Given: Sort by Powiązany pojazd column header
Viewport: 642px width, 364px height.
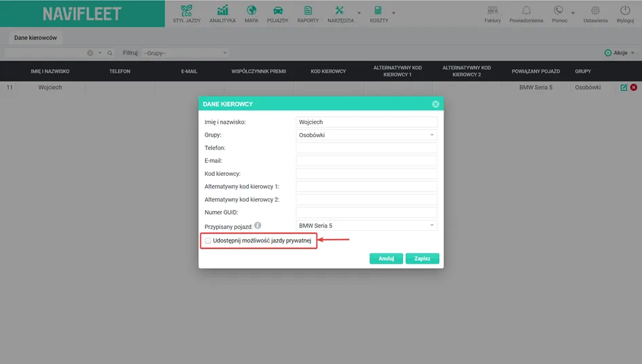Looking at the screenshot, I should 535,71.
